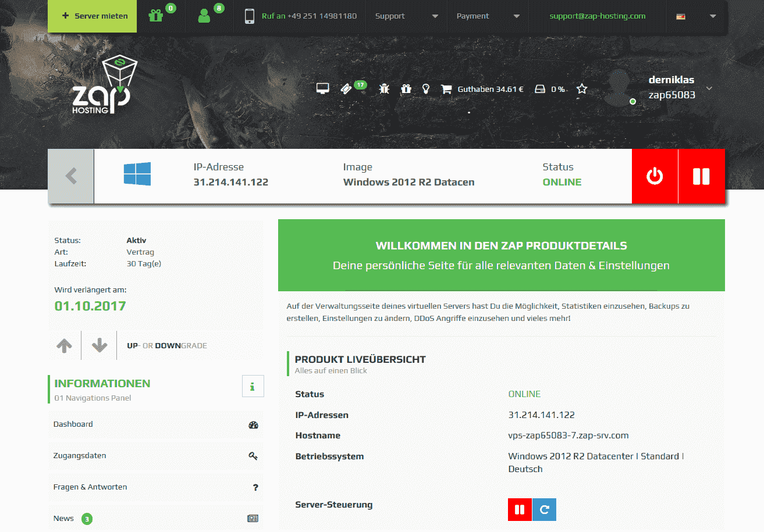Click the green info icon button
This screenshot has width=764, height=532.
253,386
